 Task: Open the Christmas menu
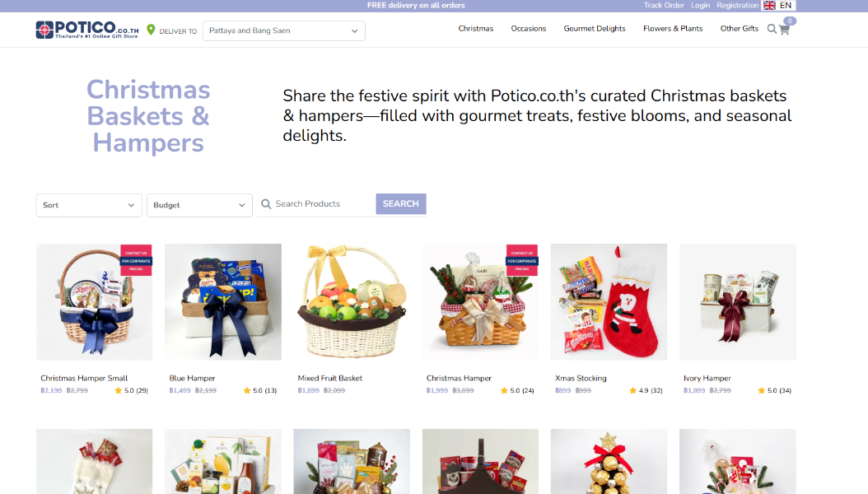tap(475, 29)
